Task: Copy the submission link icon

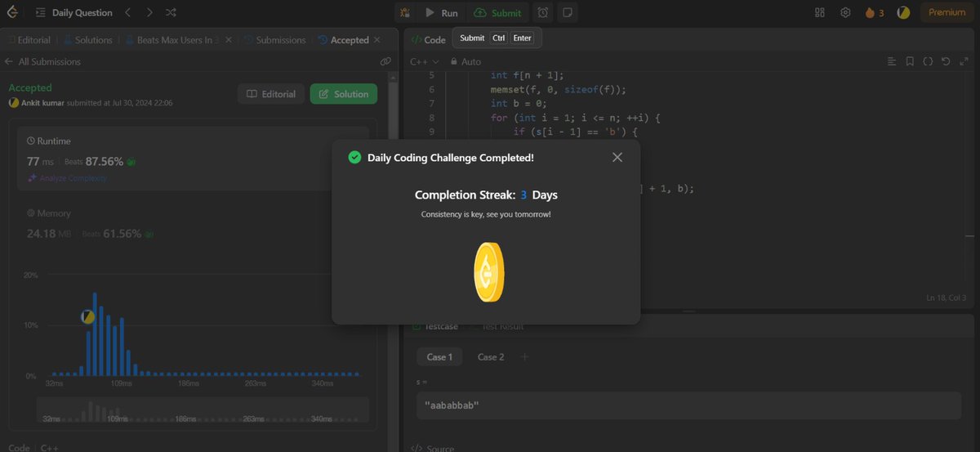Action: (x=385, y=61)
